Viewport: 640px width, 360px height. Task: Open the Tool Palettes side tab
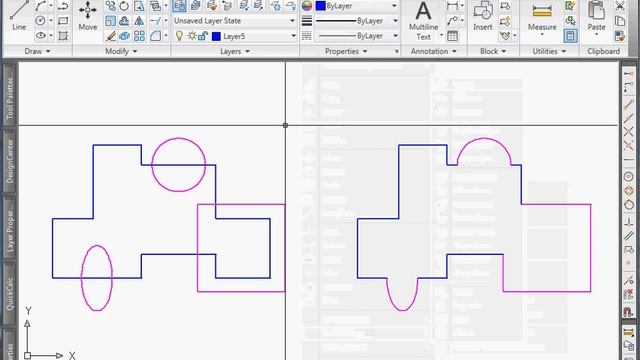coord(10,97)
